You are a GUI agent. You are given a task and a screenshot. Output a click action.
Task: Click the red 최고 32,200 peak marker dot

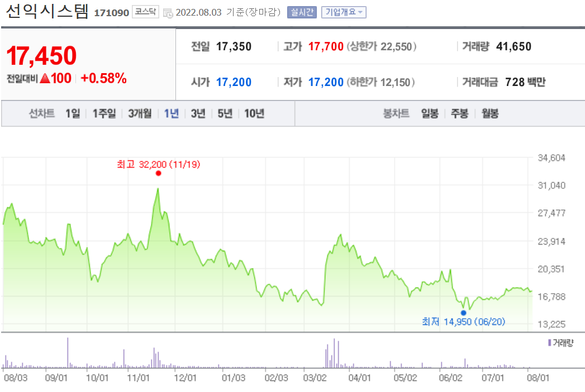(159, 173)
